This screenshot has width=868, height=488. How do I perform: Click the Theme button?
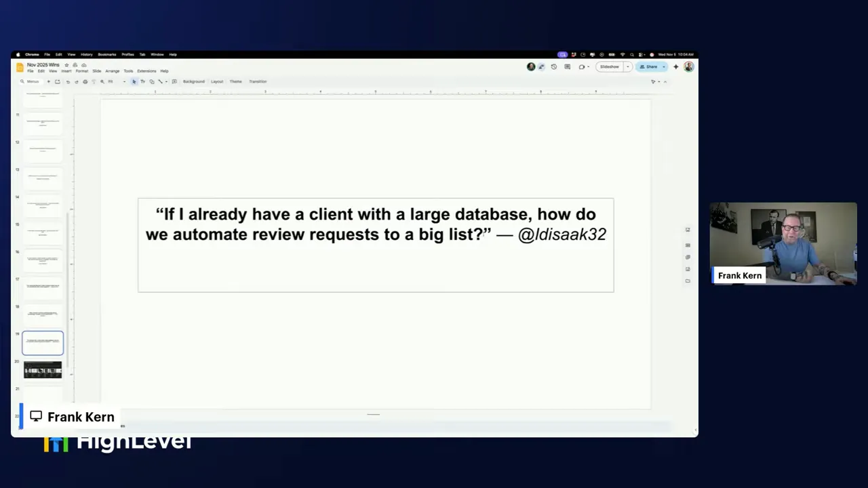pos(235,81)
